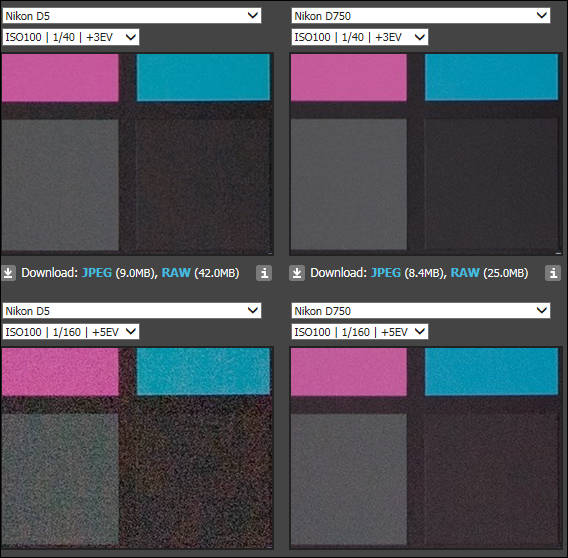This screenshot has height=558, width=568.
Task: Open the info icon for the Nikon D5 sample
Action: pos(264,273)
